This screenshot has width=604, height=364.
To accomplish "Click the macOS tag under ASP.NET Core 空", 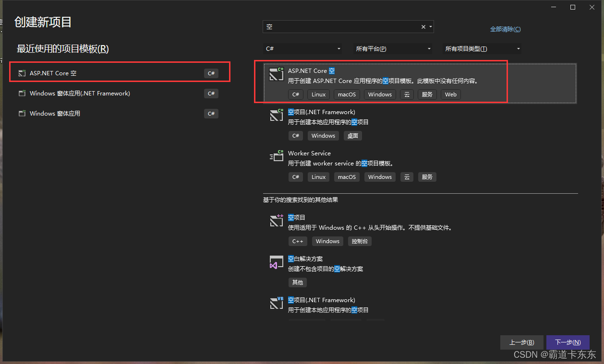I will (347, 94).
